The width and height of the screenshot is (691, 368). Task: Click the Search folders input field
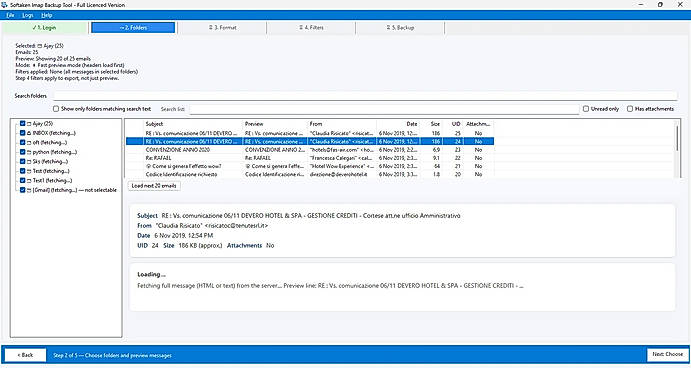[x=365, y=96]
